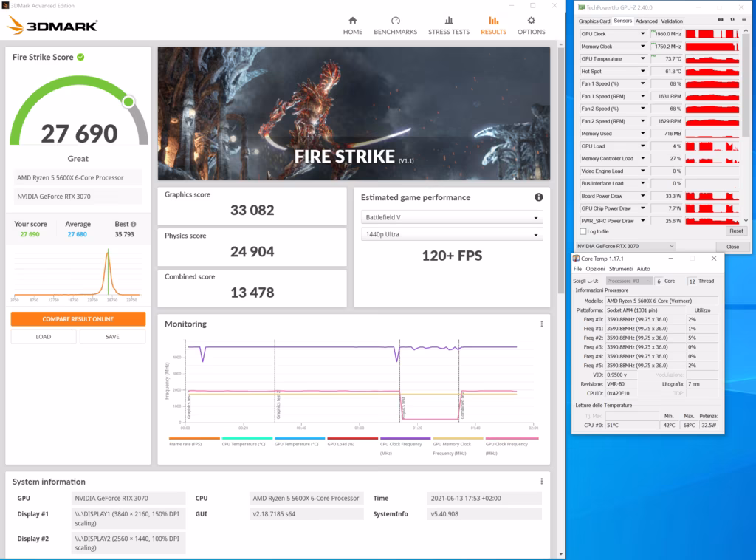Click the Average score 27 680 value
This screenshot has height=560, width=756.
point(77,234)
